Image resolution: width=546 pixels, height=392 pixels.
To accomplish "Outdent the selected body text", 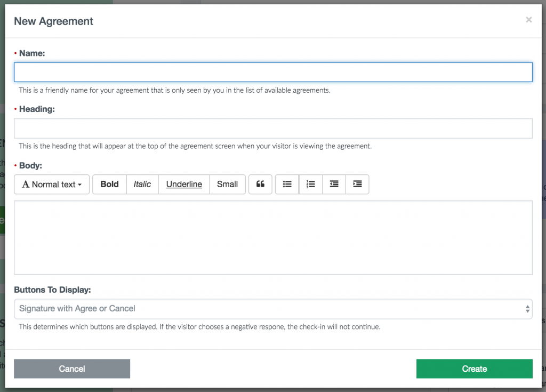I will click(334, 184).
